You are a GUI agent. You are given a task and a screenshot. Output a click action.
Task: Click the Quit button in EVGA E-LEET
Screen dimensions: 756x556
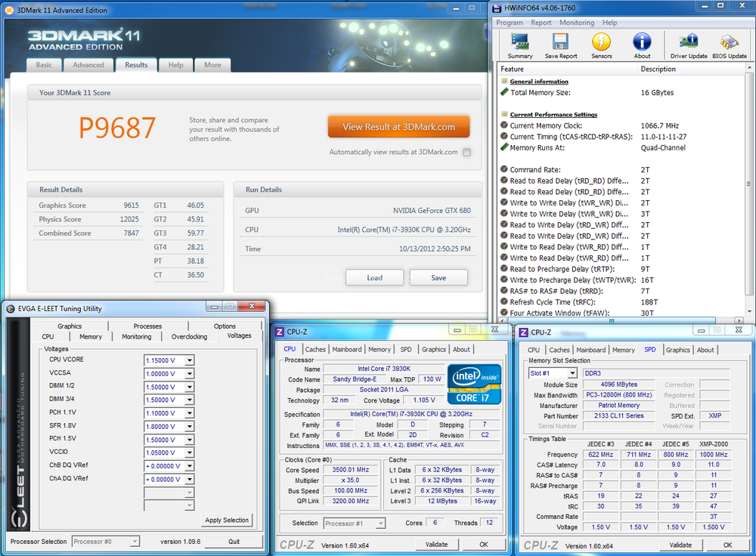tap(234, 542)
